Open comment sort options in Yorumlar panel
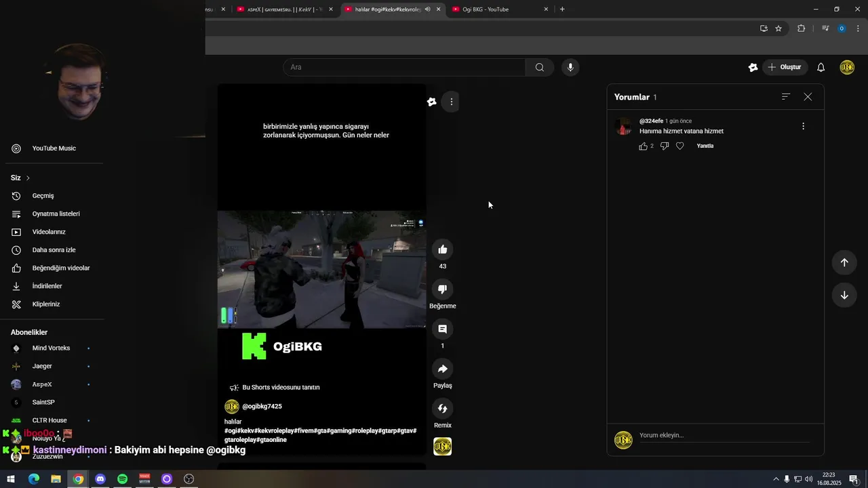This screenshot has height=488, width=868. 786,97
